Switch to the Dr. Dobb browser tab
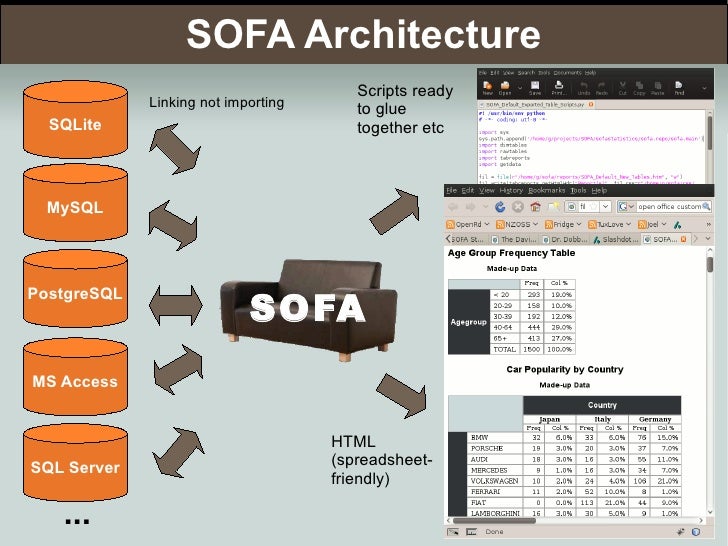728x546 pixels. [x=565, y=239]
